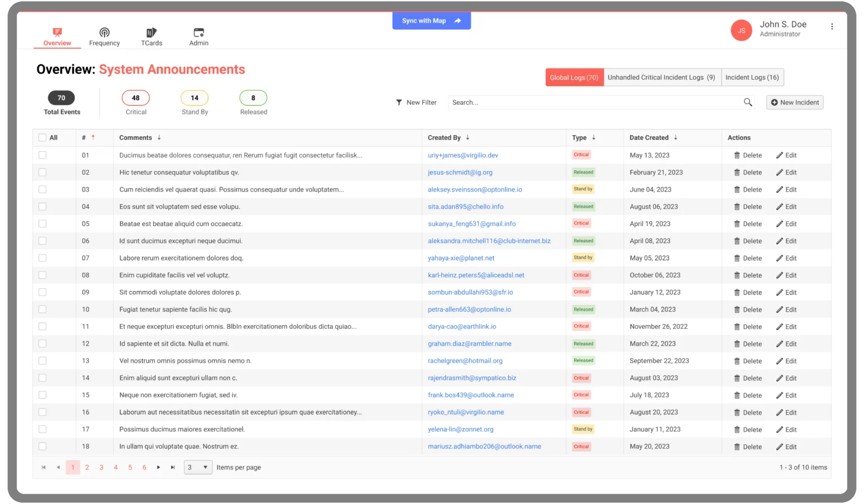Show 70 Total Events badge
The image size is (864, 504).
tap(61, 98)
